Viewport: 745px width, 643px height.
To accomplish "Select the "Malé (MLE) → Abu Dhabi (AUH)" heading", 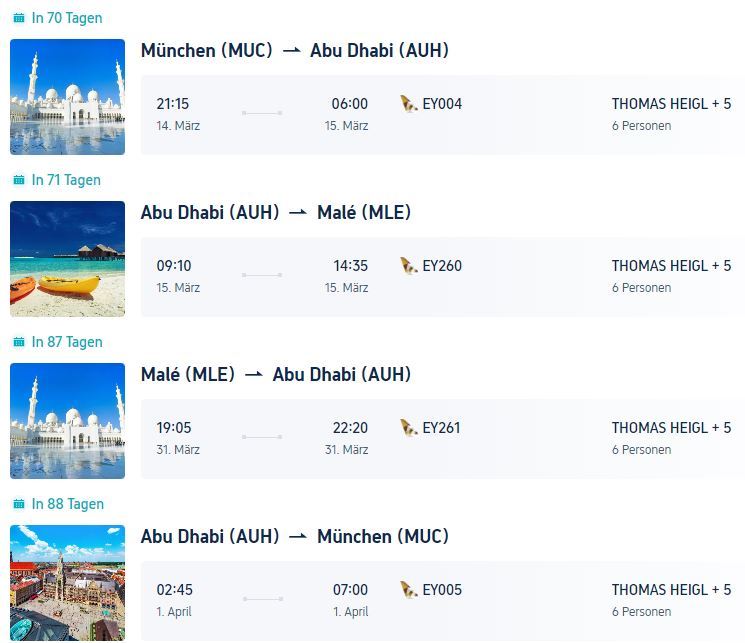I will 275,375.
